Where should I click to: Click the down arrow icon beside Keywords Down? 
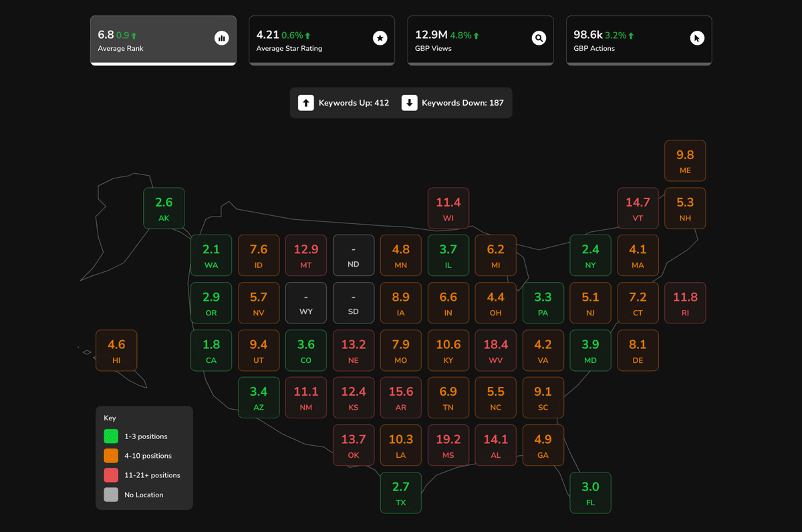point(410,103)
